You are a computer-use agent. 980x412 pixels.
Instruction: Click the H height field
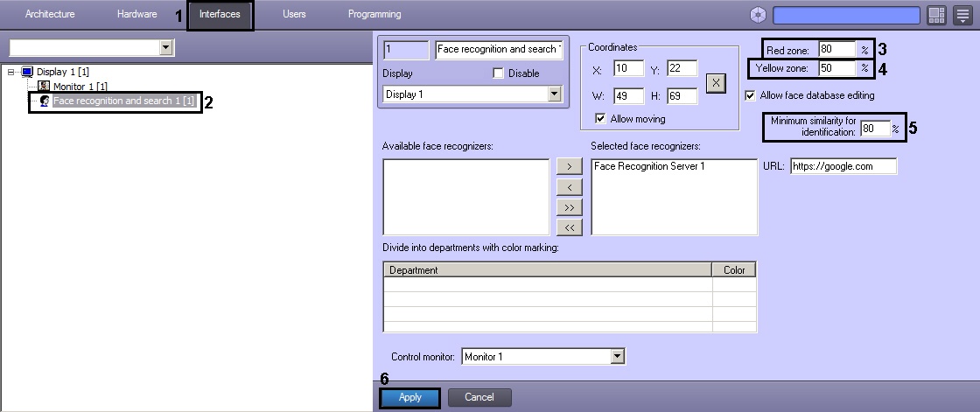[x=682, y=95]
